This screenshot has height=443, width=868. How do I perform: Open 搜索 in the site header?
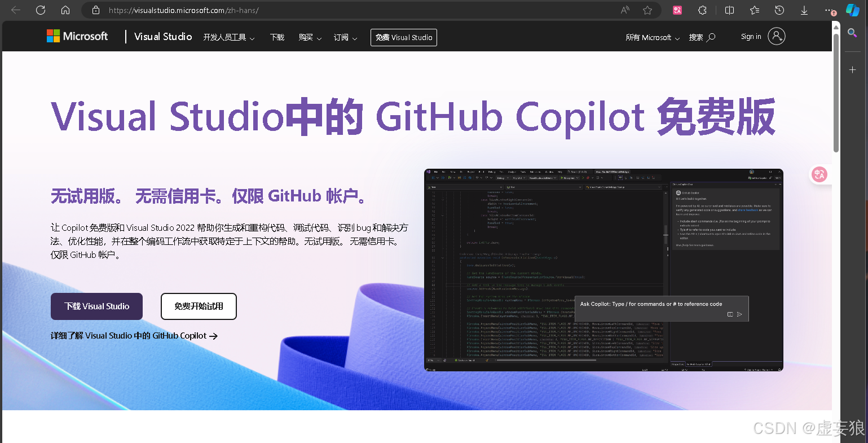(702, 37)
